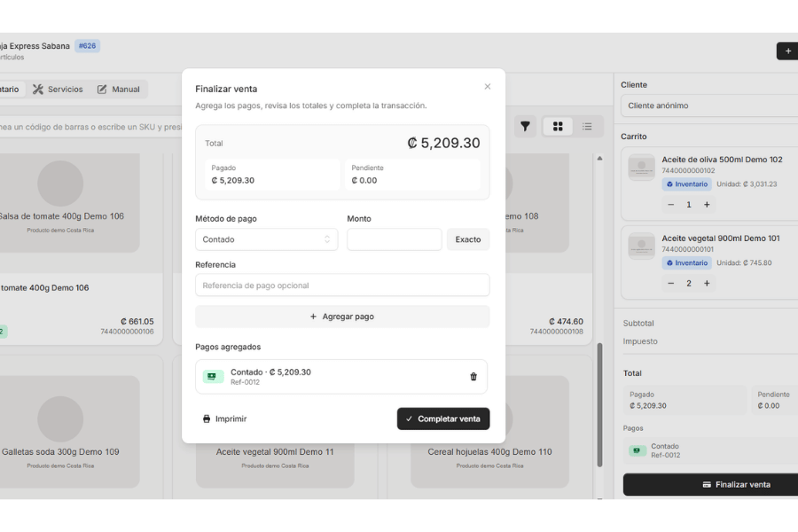Click the plus button at top right

[788, 51]
